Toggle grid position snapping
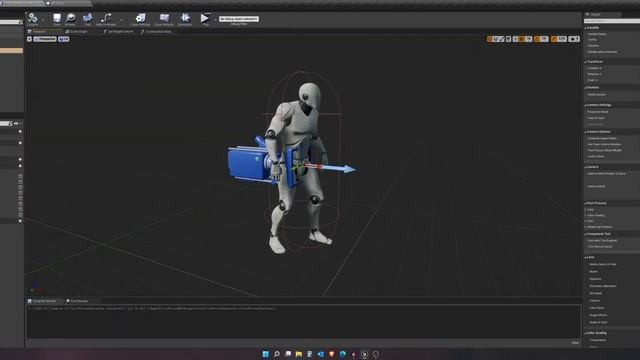 (521, 39)
